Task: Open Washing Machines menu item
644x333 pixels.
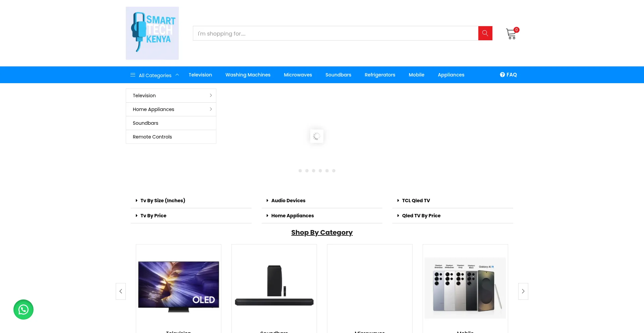Action: pos(248,75)
